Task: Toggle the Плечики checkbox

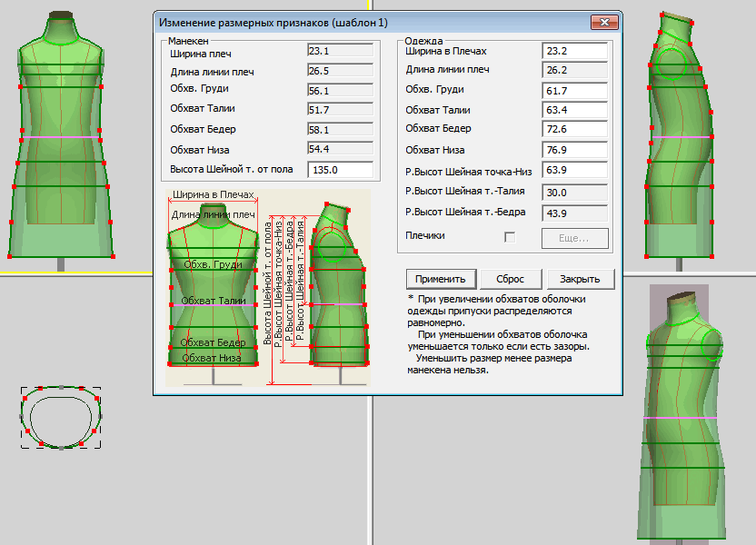Action: pos(510,237)
